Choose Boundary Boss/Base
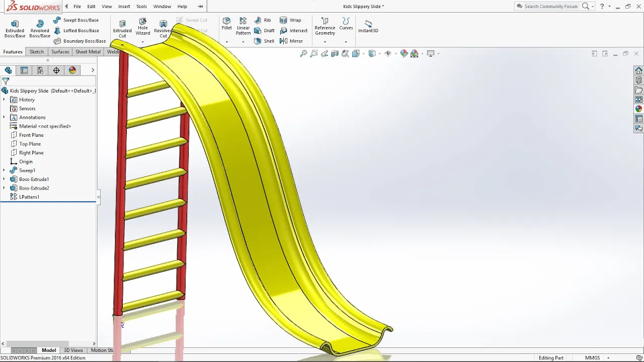 coord(79,41)
